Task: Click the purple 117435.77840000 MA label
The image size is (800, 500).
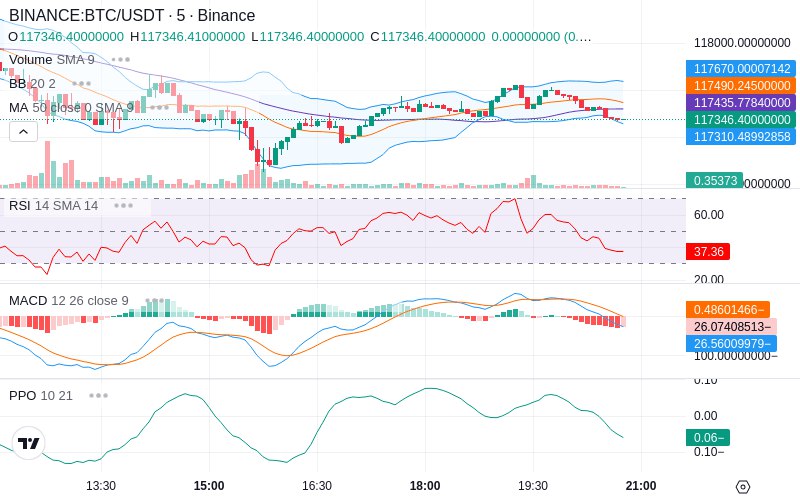Action: point(741,103)
